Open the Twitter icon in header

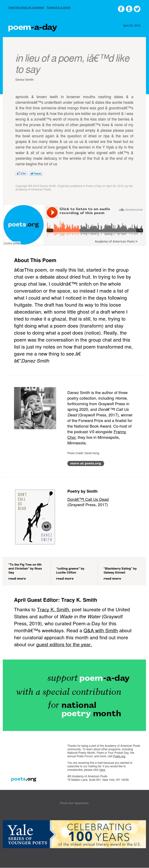pos(137,9)
